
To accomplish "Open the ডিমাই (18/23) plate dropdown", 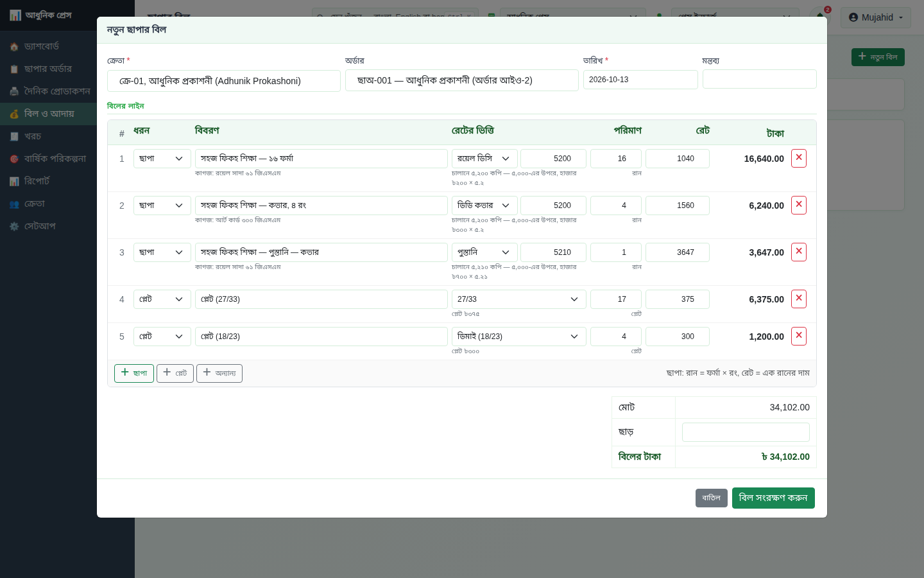I will [x=519, y=337].
